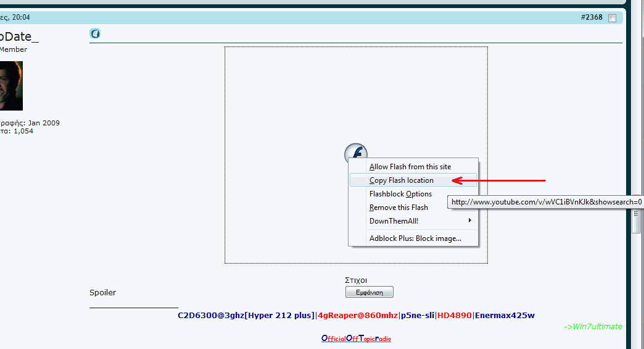
Task: Open the poster's username profile link
Action: pos(19,36)
